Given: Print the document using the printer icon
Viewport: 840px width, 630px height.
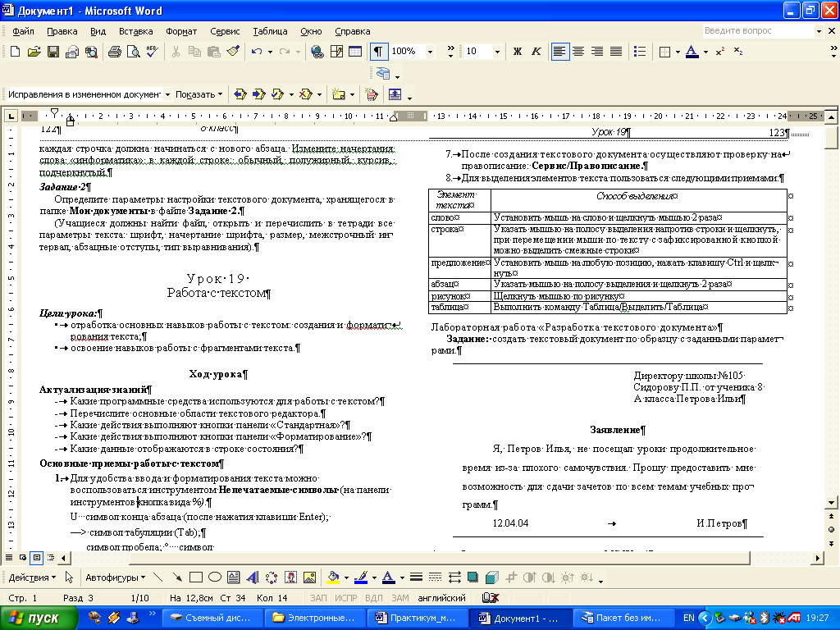Looking at the screenshot, I should 115,52.
